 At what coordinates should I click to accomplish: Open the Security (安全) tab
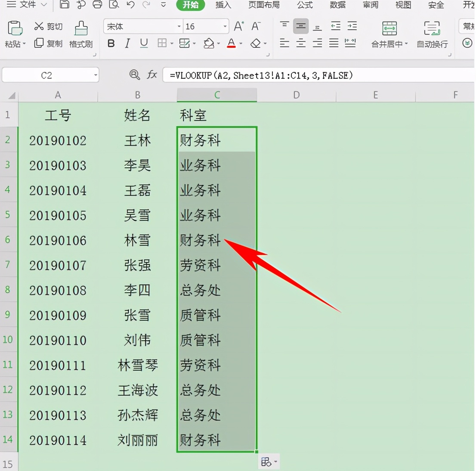point(436,5)
